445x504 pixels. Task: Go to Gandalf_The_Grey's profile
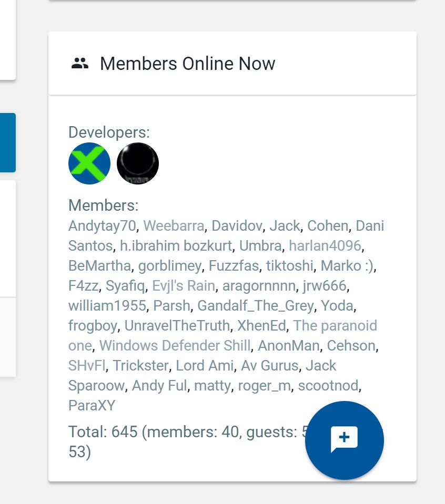coord(256,306)
